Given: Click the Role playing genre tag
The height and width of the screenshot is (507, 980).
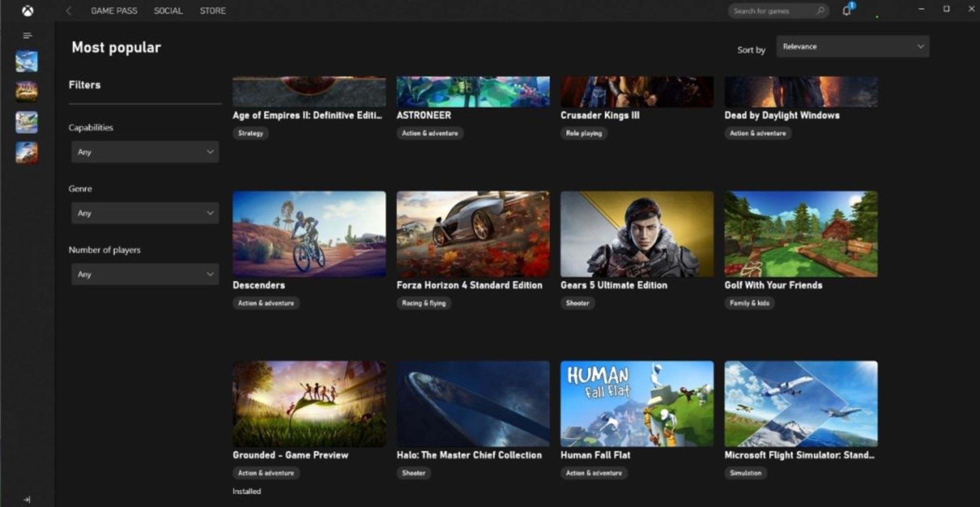Looking at the screenshot, I should [584, 133].
